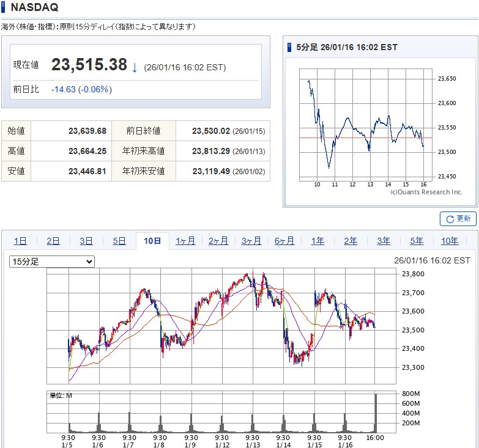
Task: View the 1年 chart range
Action: [x=317, y=241]
